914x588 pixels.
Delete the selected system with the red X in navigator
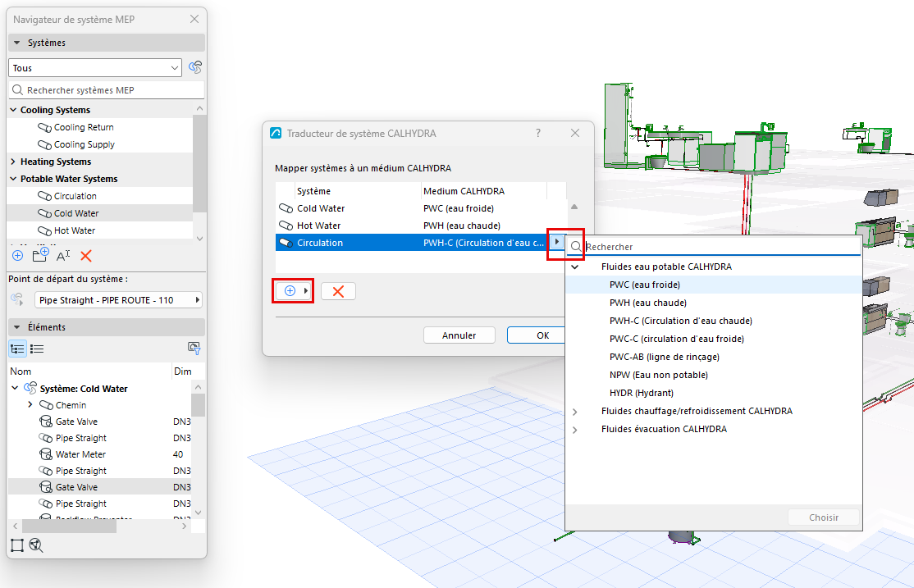tap(86, 256)
